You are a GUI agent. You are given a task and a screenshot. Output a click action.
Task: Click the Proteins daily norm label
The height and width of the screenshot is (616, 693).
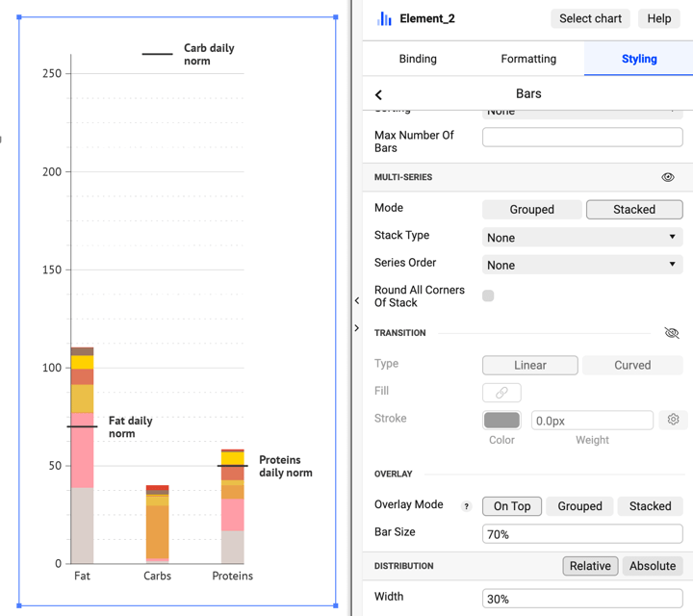pos(286,466)
